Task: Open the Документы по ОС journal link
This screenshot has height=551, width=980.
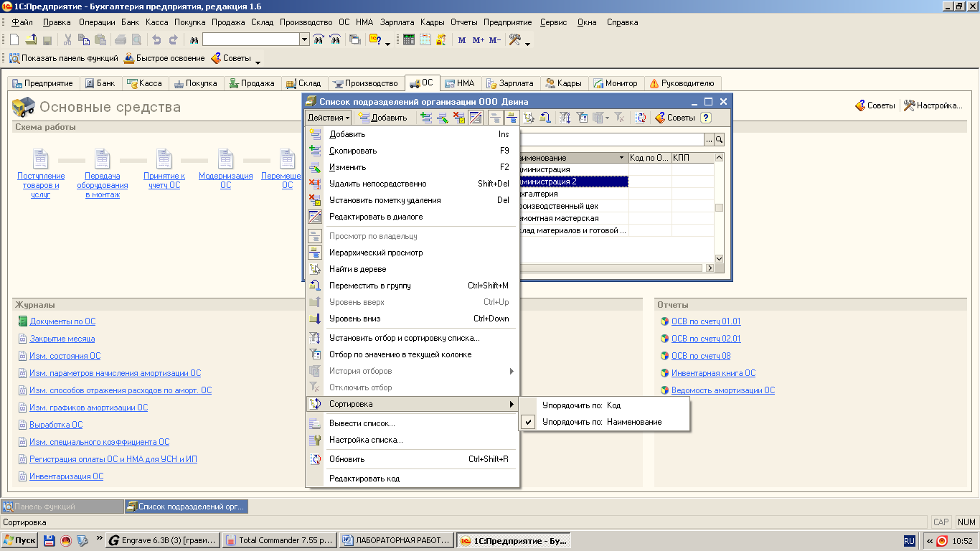Action: tap(62, 321)
